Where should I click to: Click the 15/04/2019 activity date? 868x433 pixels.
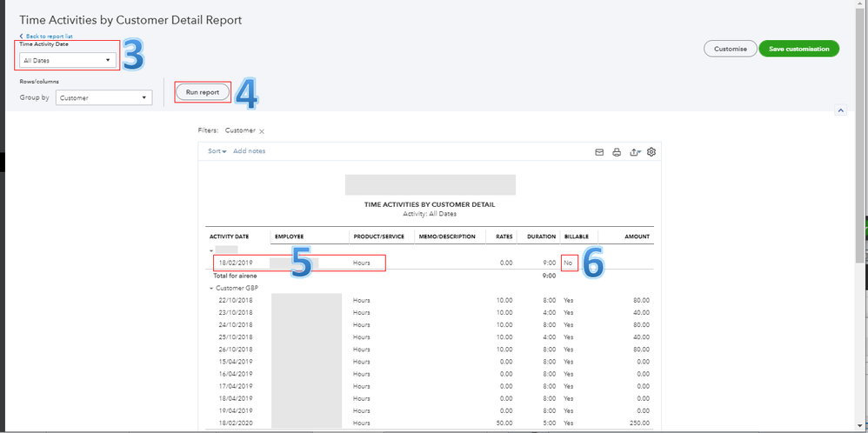[x=237, y=362]
